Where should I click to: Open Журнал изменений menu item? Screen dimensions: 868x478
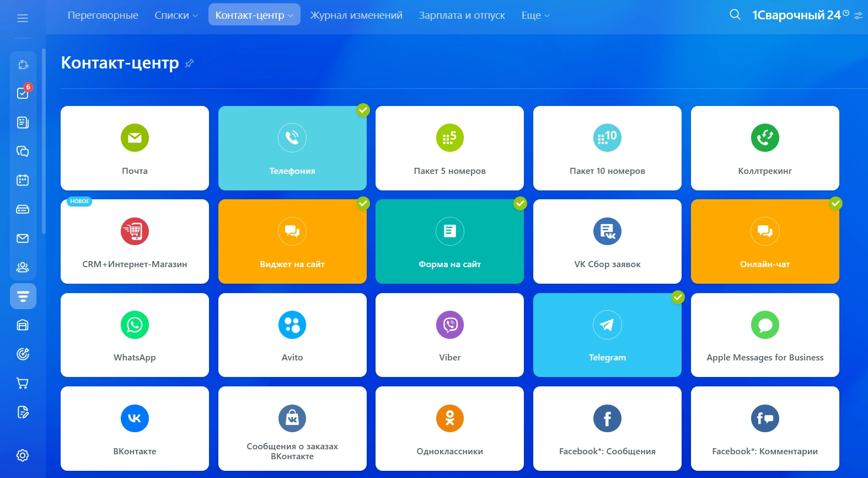coord(356,15)
